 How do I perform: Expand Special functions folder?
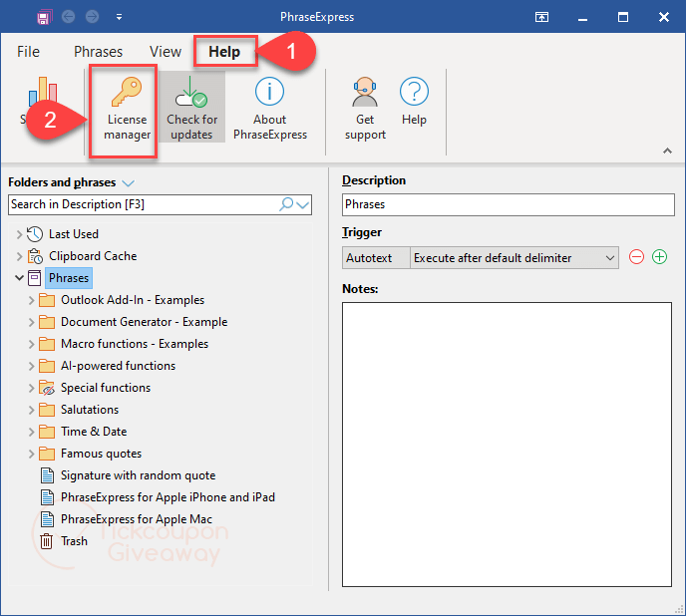pyautogui.click(x=31, y=388)
